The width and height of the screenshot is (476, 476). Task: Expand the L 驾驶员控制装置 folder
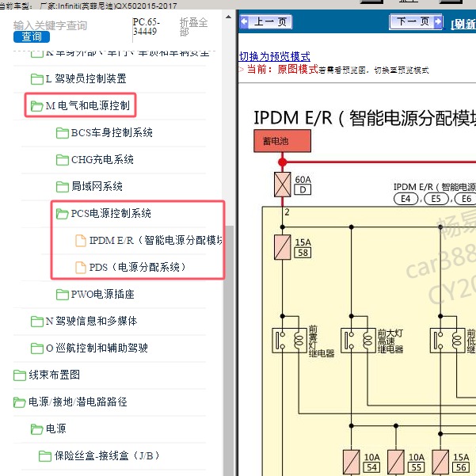tap(86, 78)
